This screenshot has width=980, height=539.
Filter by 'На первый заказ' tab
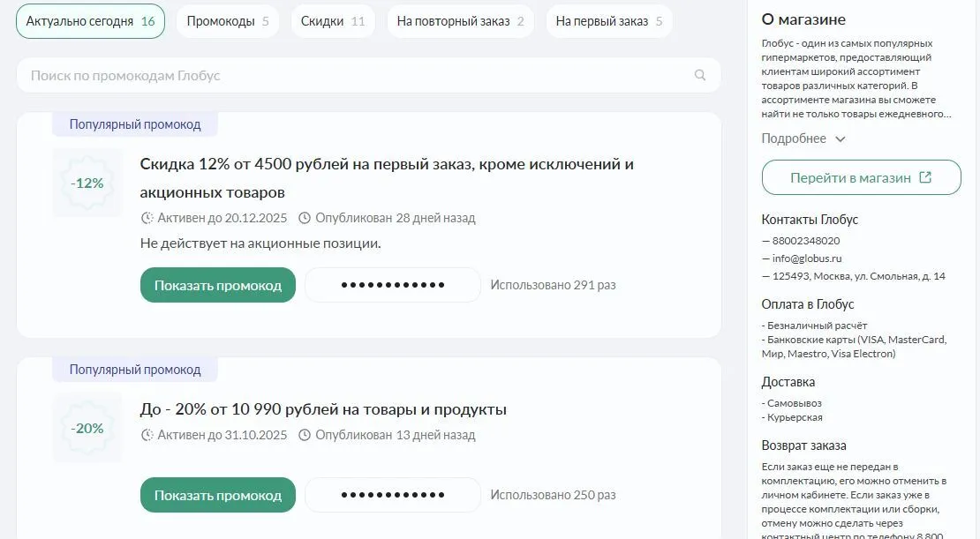pyautogui.click(x=608, y=21)
